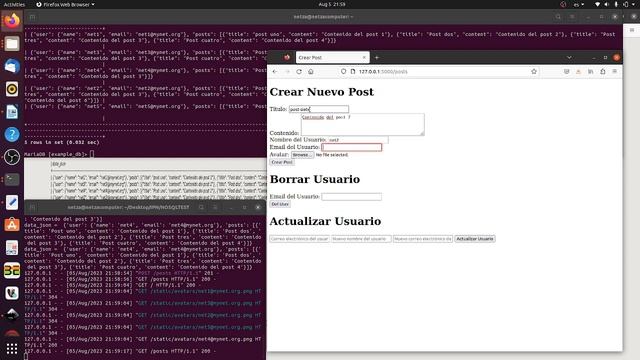
Task: Open Ubuntu Software from the dock
Action: tap(12, 225)
